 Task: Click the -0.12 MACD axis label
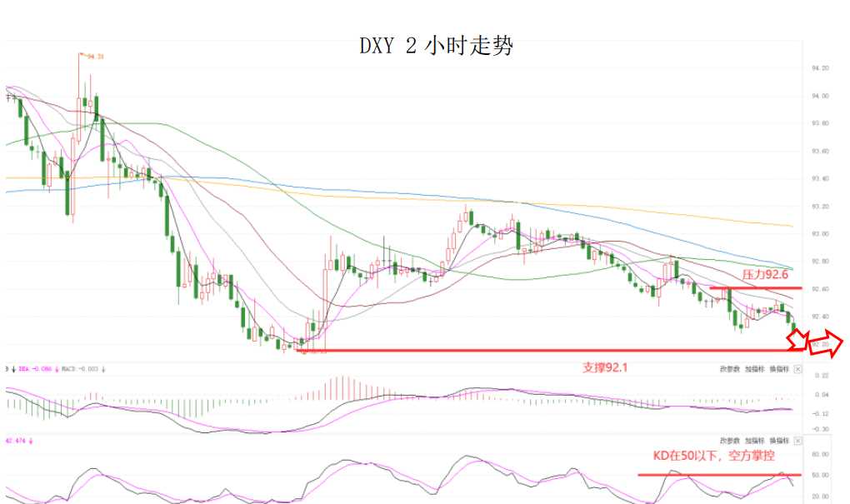(822, 413)
